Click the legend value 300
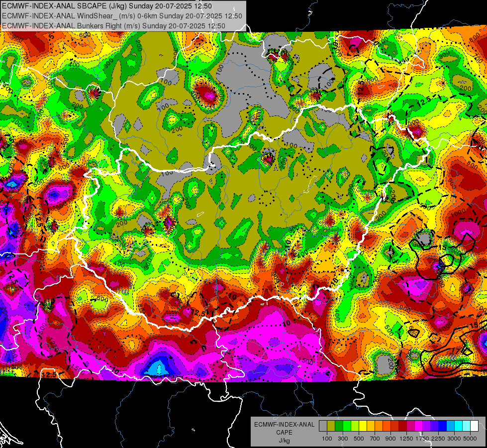This screenshot has width=487, height=448. tap(343, 439)
